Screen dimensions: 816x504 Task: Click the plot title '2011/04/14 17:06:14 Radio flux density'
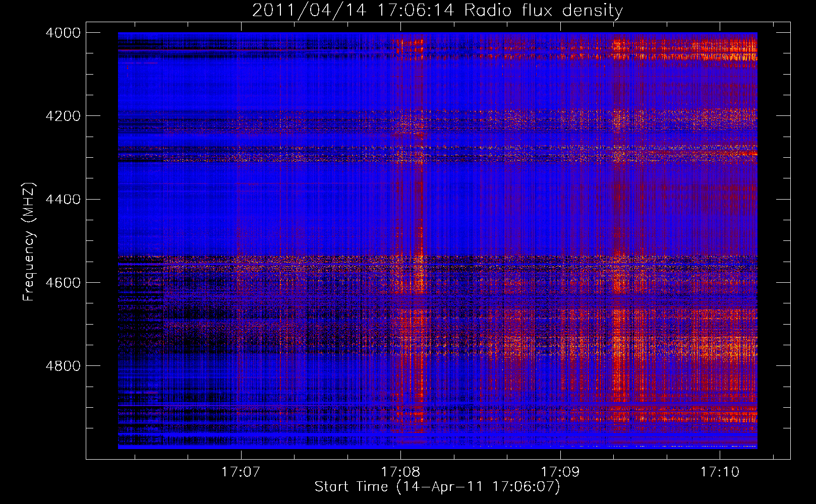click(437, 10)
